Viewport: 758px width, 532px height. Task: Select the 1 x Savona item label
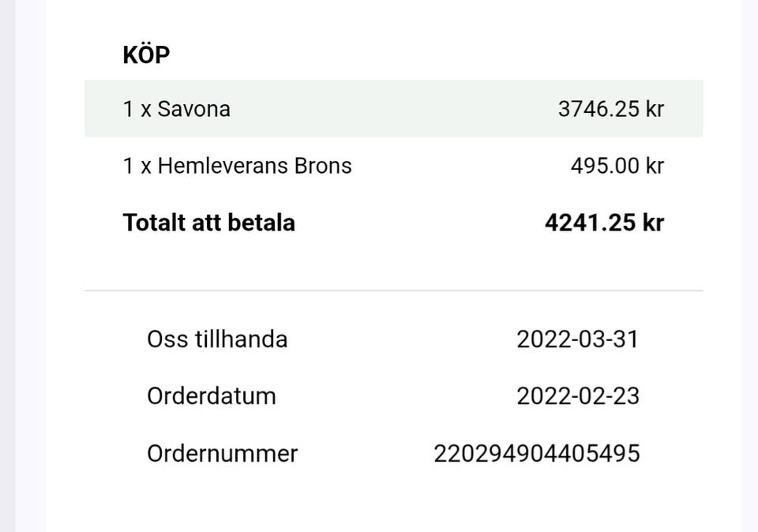click(x=176, y=109)
